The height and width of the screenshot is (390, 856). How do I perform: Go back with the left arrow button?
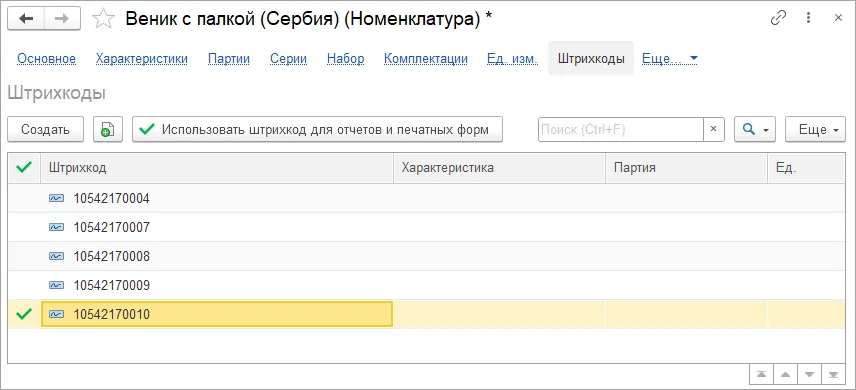pyautogui.click(x=26, y=19)
